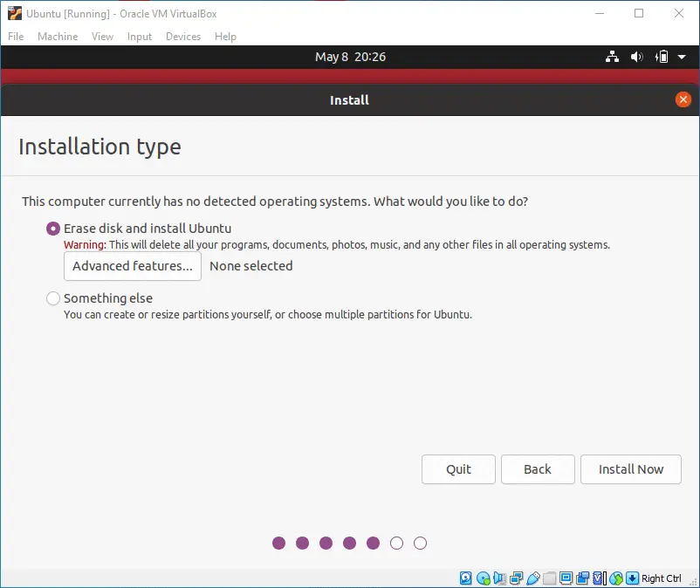Click the Installation type heading

pos(100,147)
